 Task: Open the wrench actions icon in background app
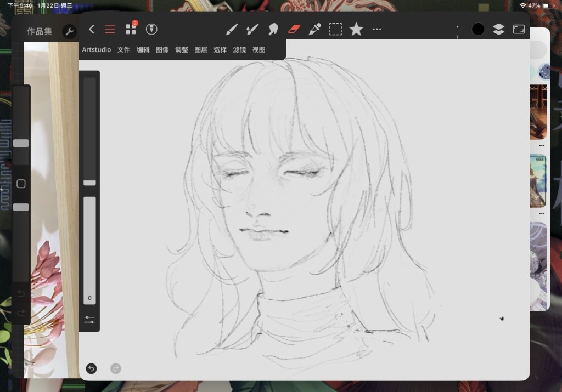coord(70,31)
